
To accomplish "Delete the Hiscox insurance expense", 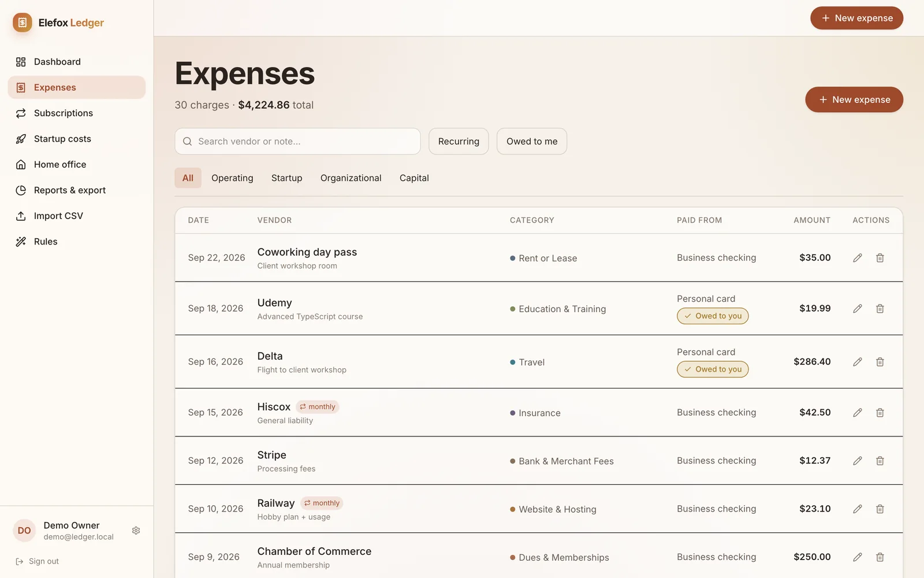I will click(880, 413).
